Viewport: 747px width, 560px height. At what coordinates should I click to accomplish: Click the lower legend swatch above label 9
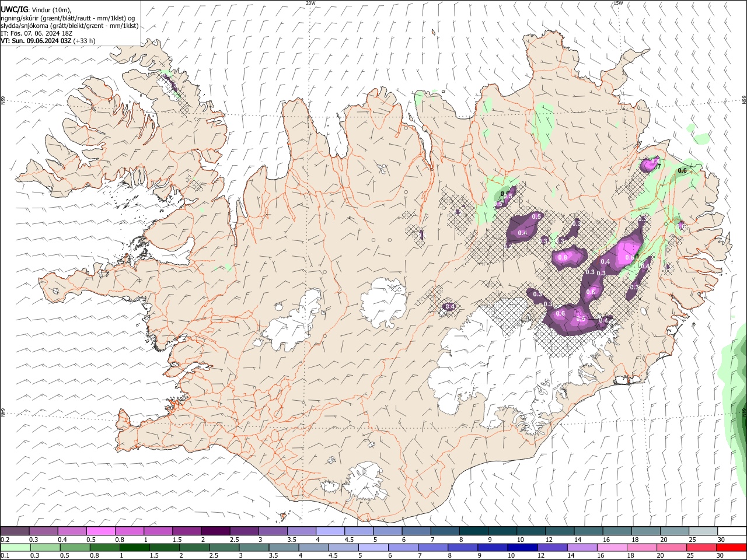(492, 547)
